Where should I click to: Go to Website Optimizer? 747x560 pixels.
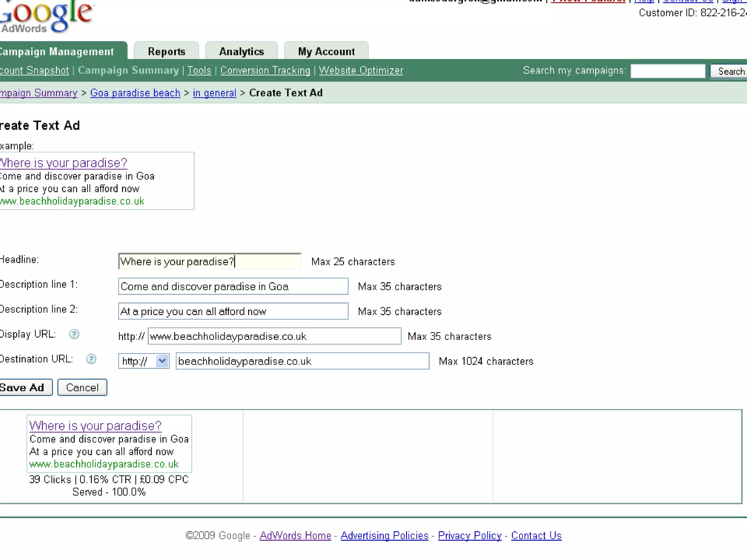[361, 70]
